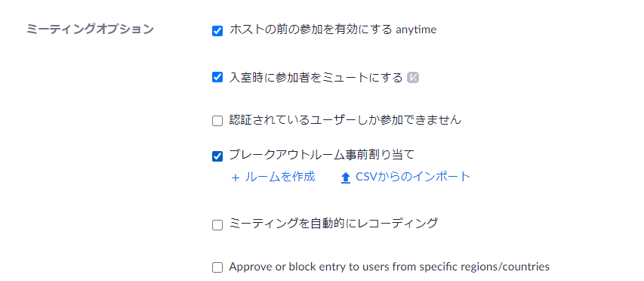Image resolution: width=644 pixels, height=281 pixels.
Task: Click the upload arrow icon for CSV import
Action: coord(346,178)
